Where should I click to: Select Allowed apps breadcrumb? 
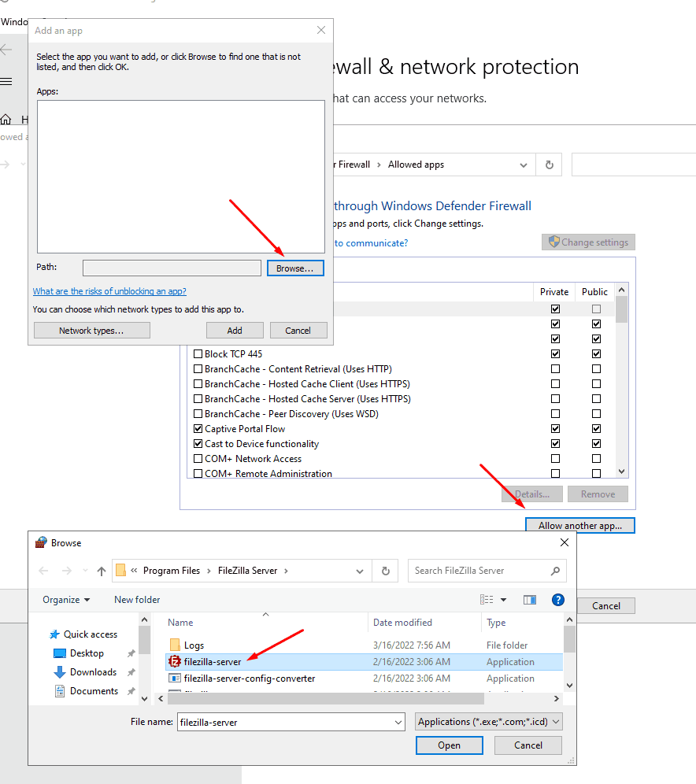(x=416, y=165)
